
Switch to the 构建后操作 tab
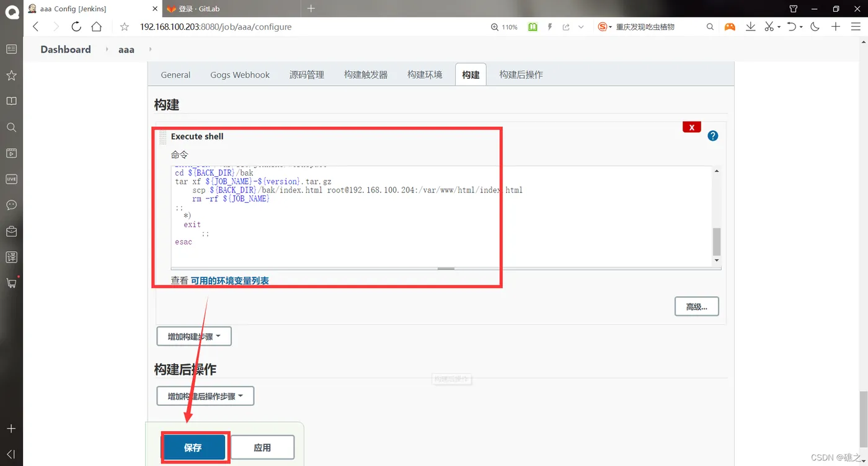[x=521, y=74]
